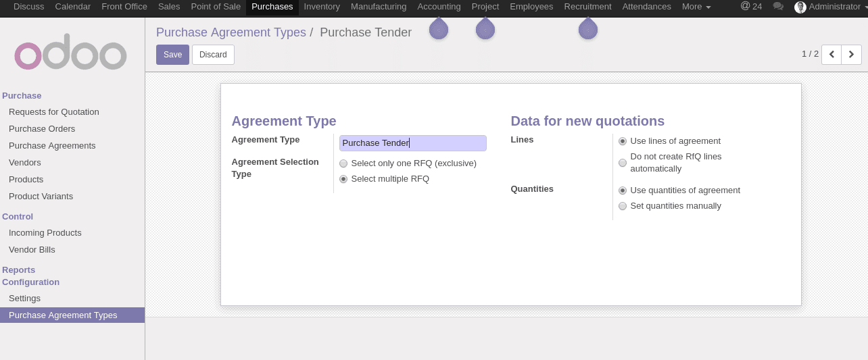Open the Discuss menu
The height and width of the screenshot is (360, 868).
click(29, 7)
